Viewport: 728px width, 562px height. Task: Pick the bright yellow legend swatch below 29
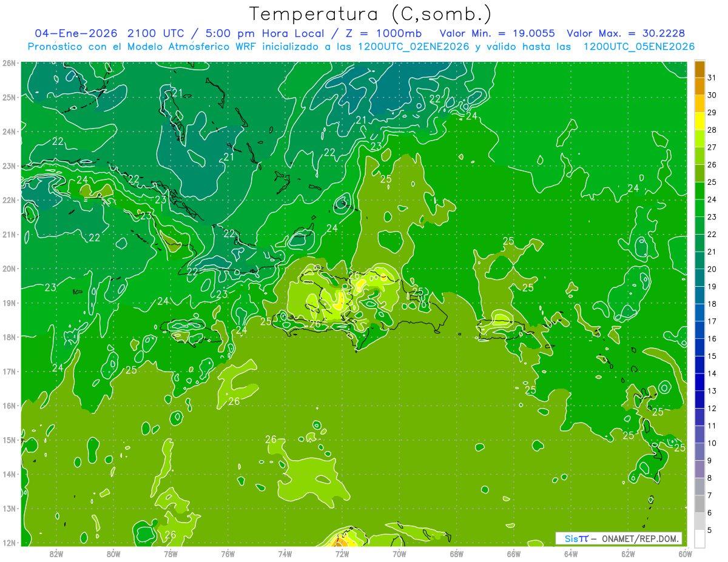pos(700,120)
